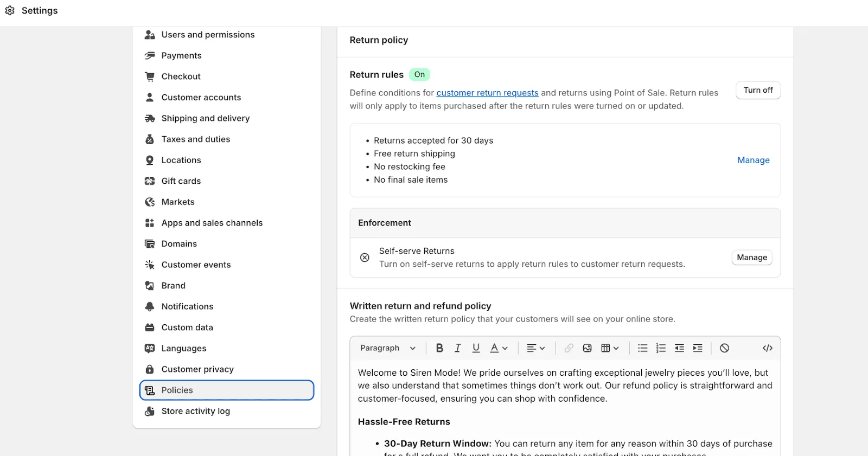
Task: Open the text color dropdown
Action: click(x=499, y=348)
